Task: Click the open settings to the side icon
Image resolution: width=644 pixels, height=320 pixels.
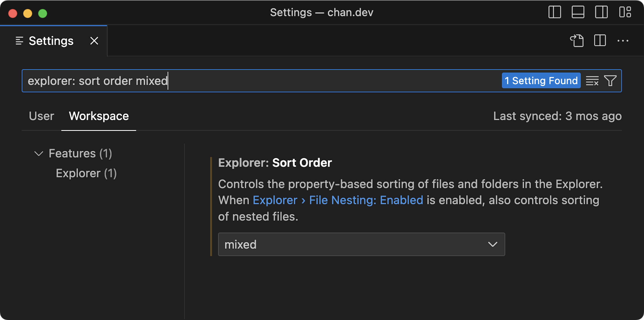Action: (600, 41)
